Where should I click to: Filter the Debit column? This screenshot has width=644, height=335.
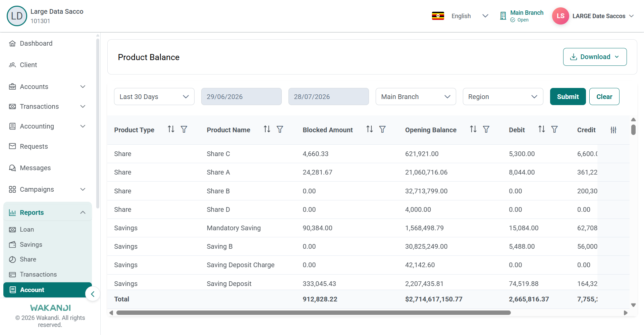click(554, 129)
